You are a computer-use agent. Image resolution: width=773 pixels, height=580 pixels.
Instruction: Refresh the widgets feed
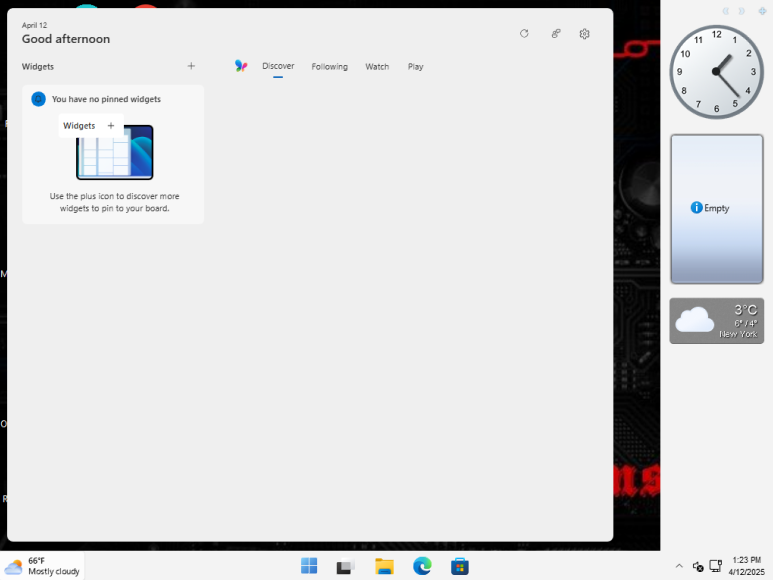(524, 34)
